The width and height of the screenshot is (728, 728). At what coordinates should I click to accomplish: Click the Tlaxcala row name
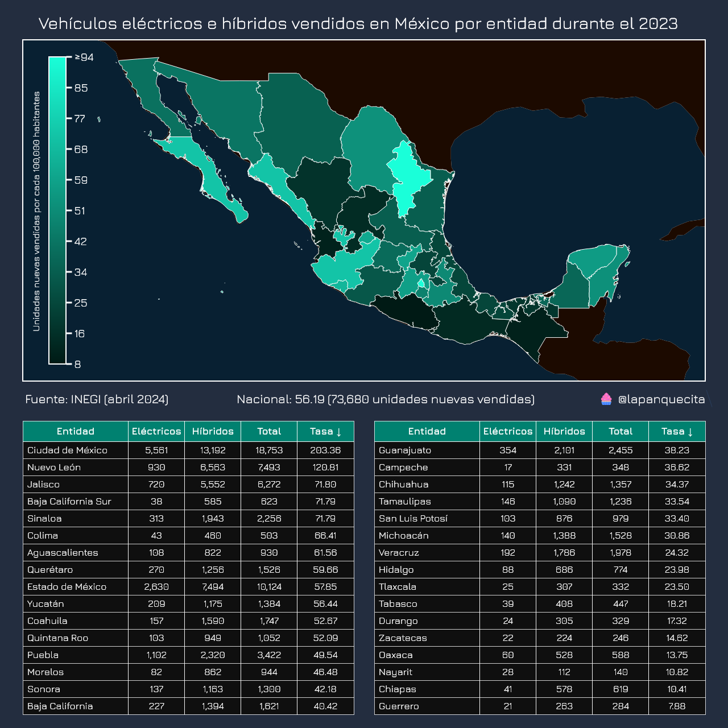tap(398, 586)
